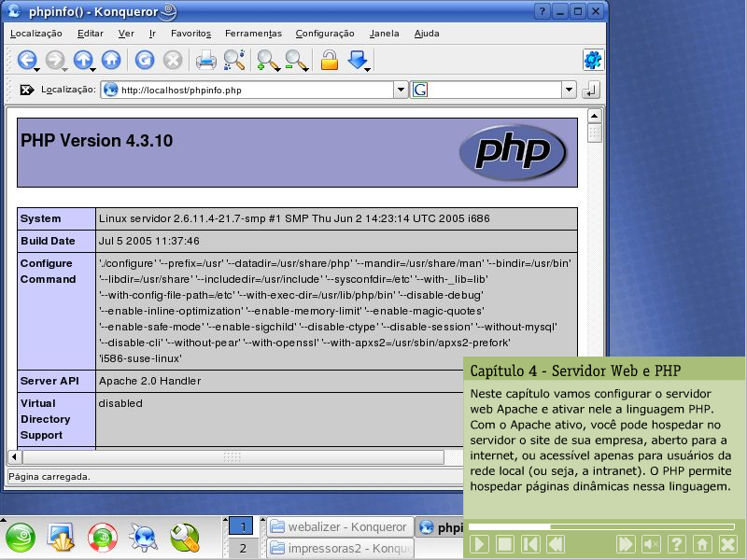Clear the location bar with the X button
Screen dimensions: 747x560
(27, 90)
